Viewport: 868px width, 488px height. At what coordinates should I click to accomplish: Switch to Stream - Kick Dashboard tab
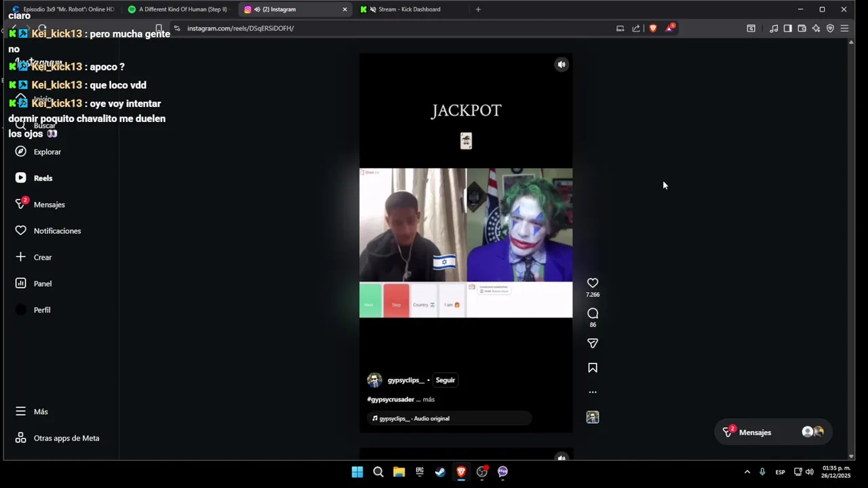(410, 9)
